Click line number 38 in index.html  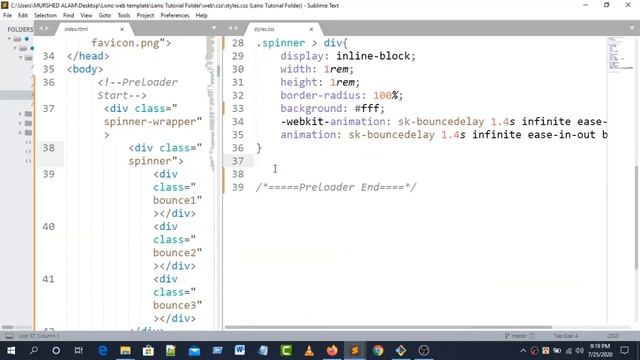click(49, 148)
